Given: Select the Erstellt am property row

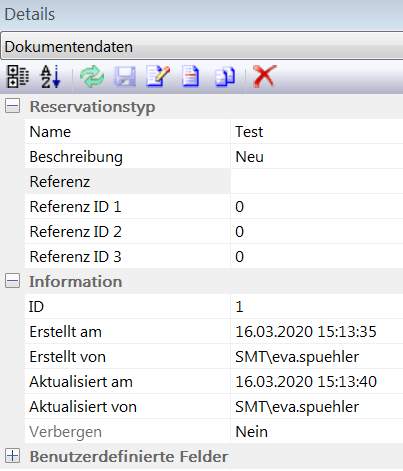Looking at the screenshot, I should click(214, 332).
